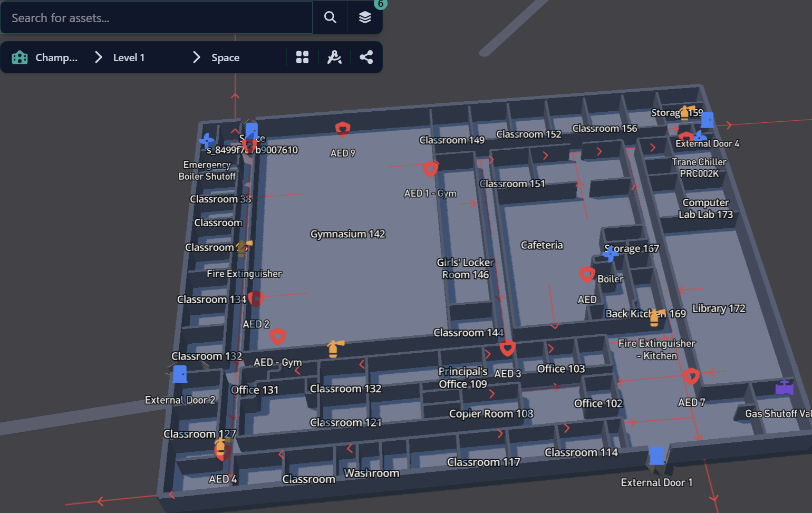Click the Classroom 156 label
Screen dimensions: 812x513
[x=605, y=129]
